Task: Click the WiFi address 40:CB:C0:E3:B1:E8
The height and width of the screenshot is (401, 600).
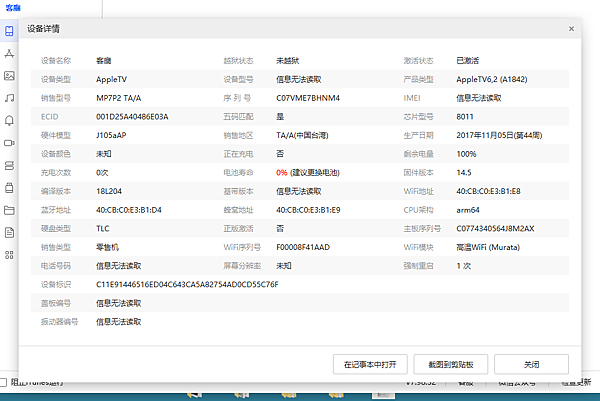Action: [488, 191]
